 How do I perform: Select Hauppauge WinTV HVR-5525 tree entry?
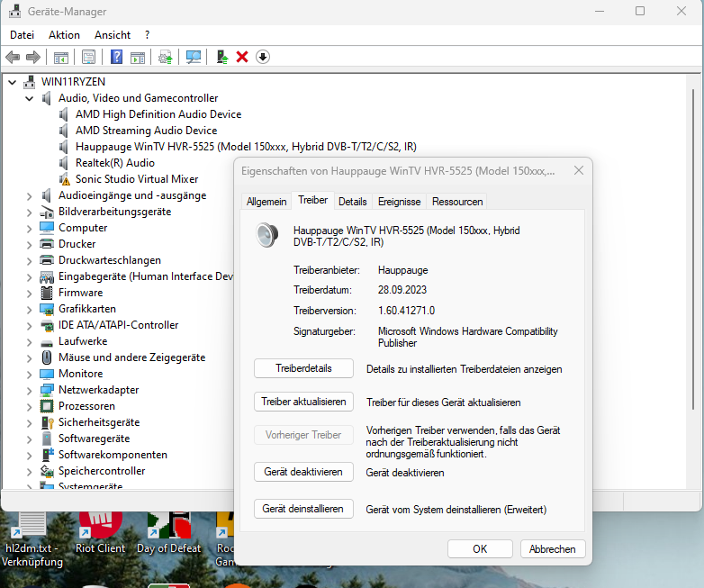pyautogui.click(x=246, y=147)
